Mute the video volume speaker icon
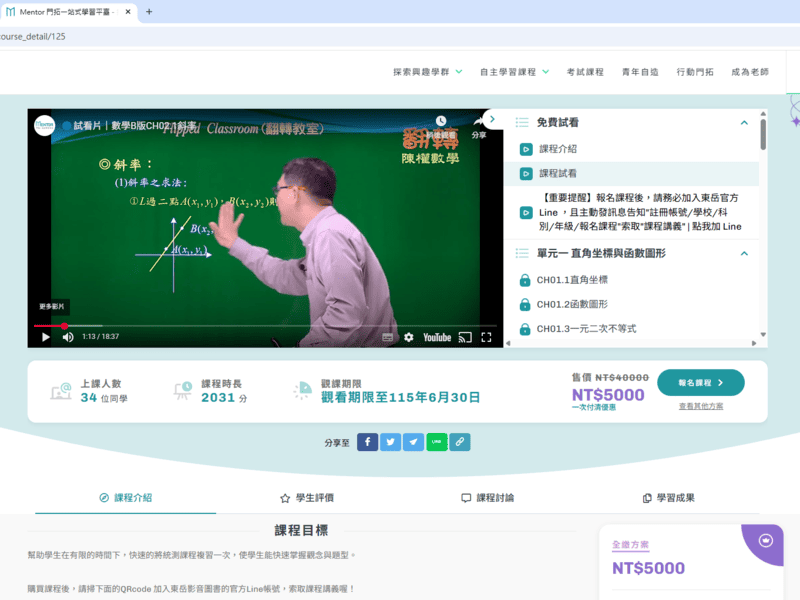 click(x=68, y=337)
